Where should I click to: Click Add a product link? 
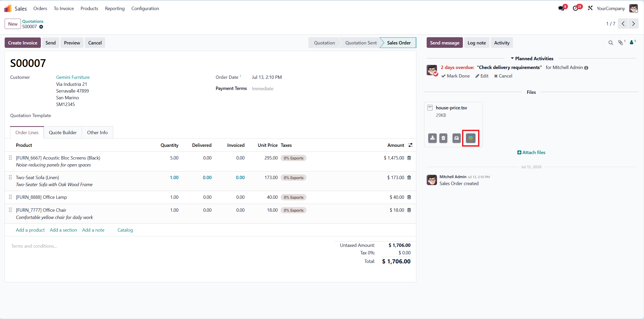30,230
